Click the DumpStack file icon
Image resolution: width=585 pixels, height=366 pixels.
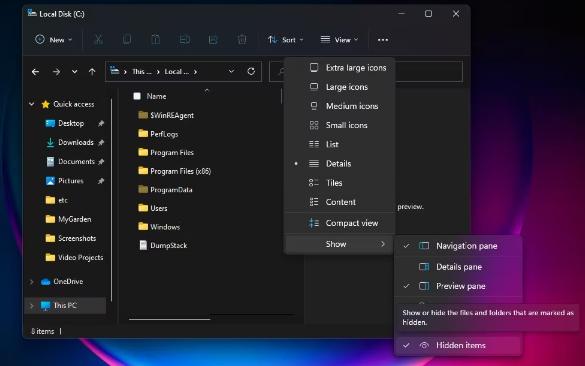[x=143, y=245]
